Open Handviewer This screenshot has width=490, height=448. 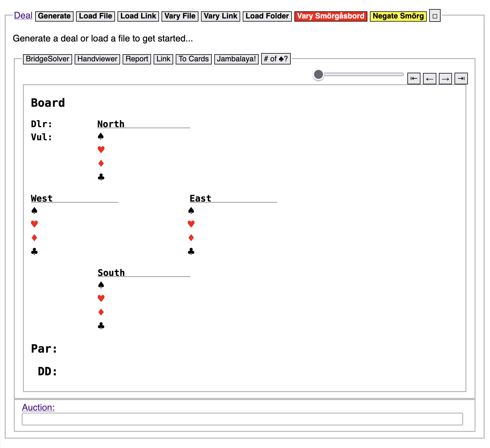(x=97, y=59)
